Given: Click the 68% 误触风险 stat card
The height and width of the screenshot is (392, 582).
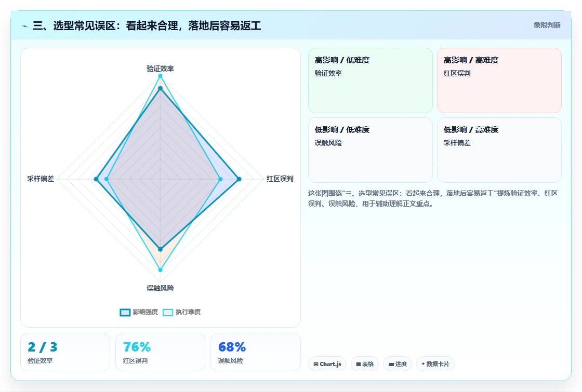Looking at the screenshot, I should coord(255,352).
